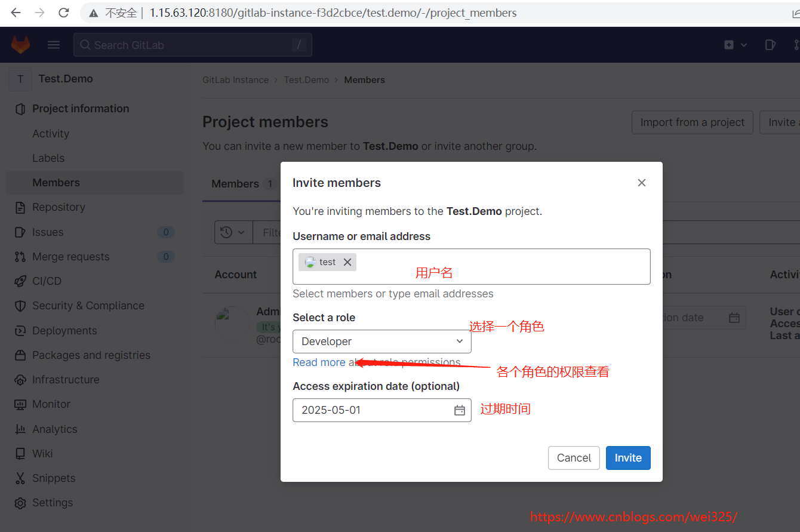This screenshot has width=800, height=532.
Task: Click the browser back arrow
Action: (x=16, y=13)
